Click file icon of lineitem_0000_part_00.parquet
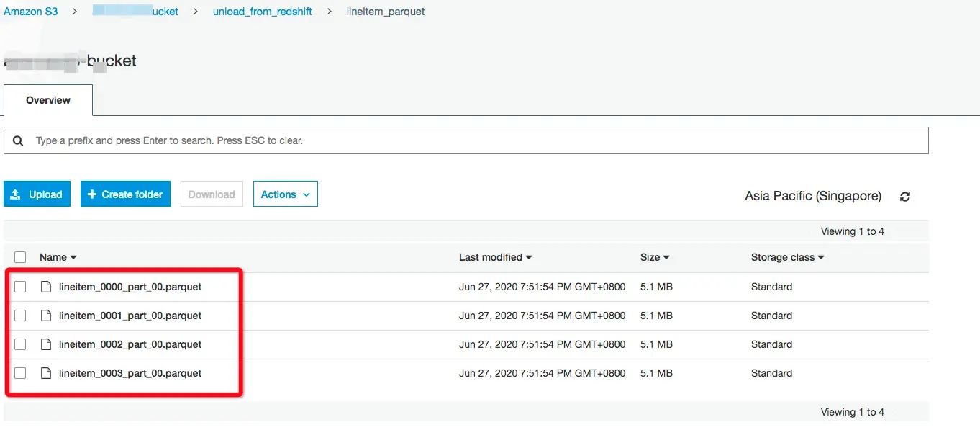 [46, 287]
